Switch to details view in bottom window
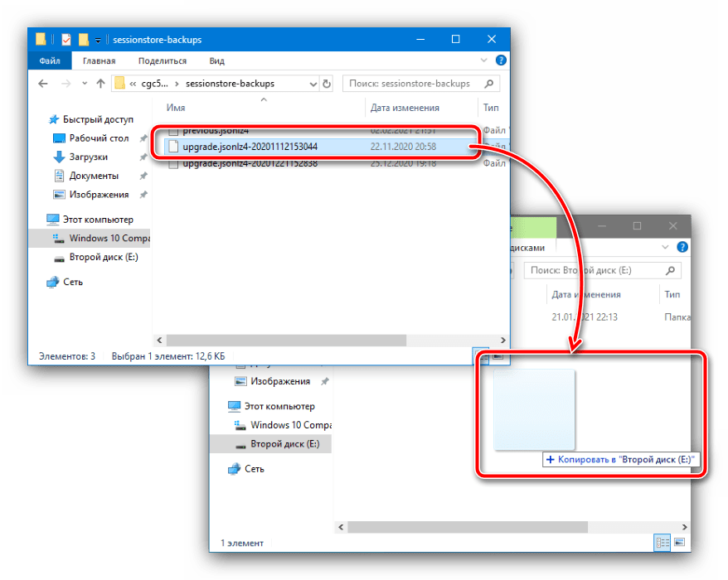 [662, 543]
